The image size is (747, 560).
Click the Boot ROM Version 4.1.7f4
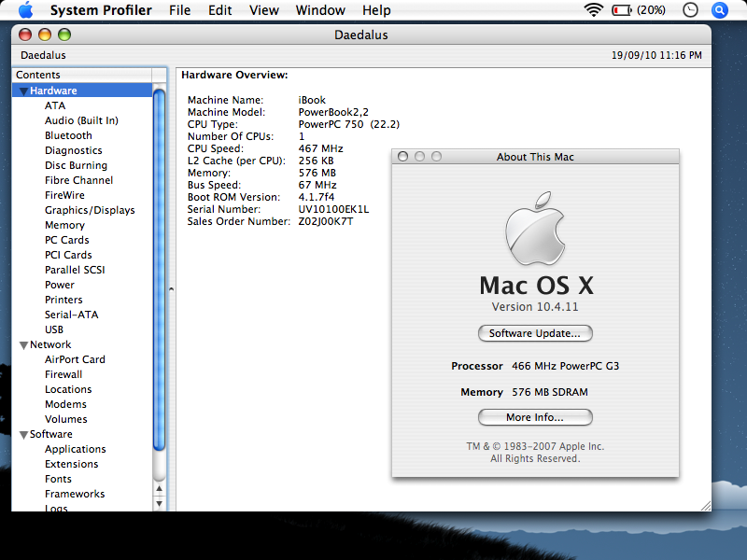coord(317,197)
